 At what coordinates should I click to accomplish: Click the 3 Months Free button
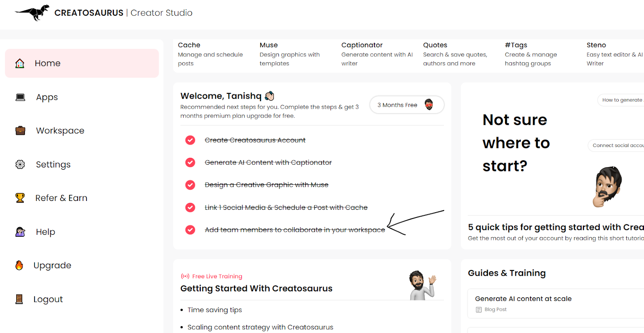coord(407,105)
